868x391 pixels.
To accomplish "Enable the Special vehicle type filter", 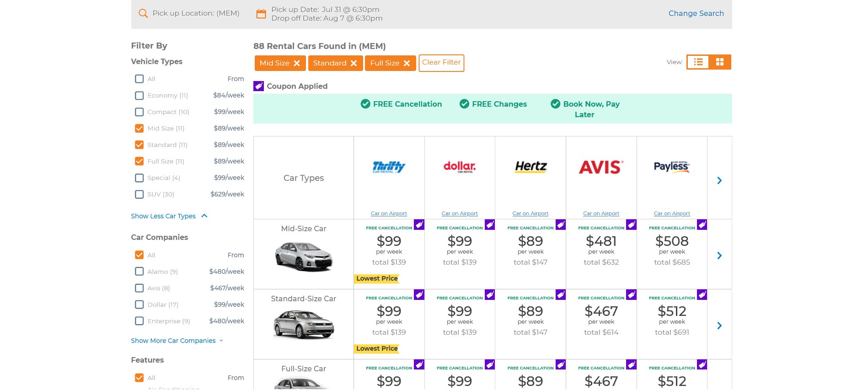I will click(139, 178).
